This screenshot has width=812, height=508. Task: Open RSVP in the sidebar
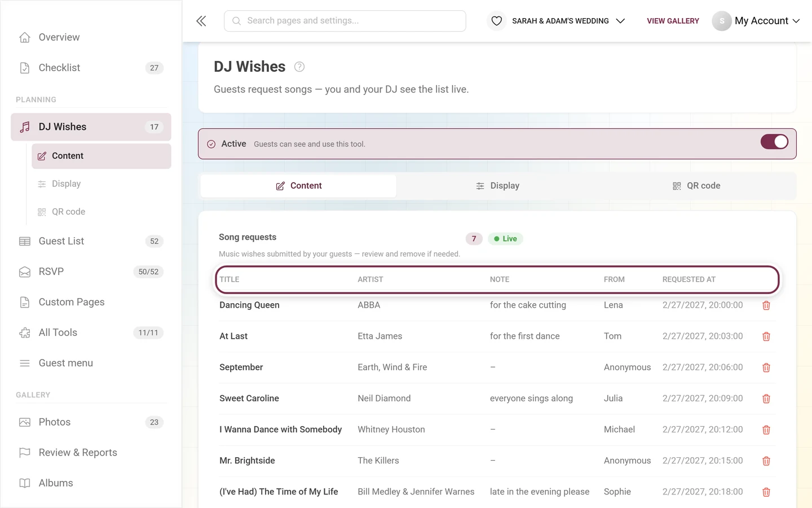(91, 271)
